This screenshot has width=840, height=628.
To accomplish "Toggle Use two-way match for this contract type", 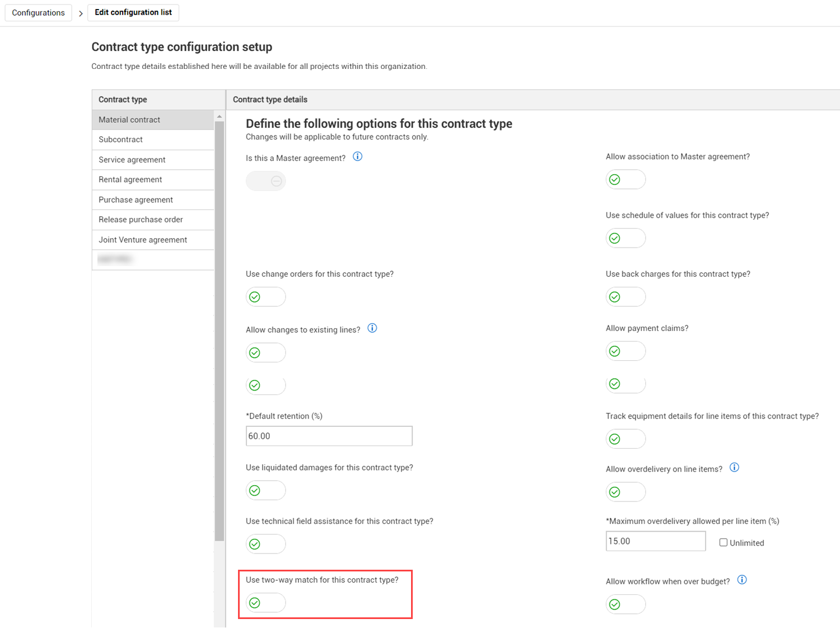I will [266, 603].
